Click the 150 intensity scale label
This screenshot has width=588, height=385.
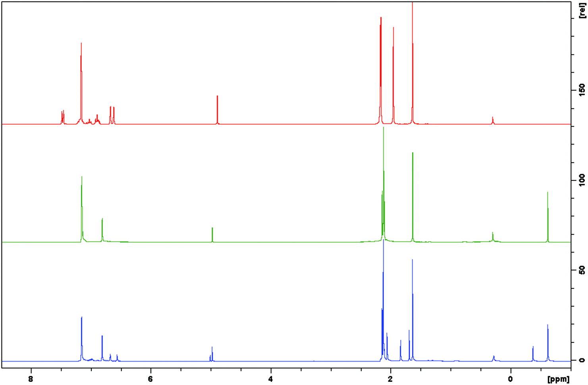582,90
